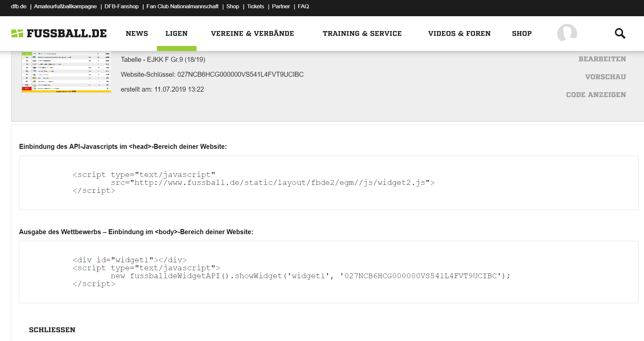Open VIDEOS & FOREN menu
The image size is (644, 341).
[459, 33]
